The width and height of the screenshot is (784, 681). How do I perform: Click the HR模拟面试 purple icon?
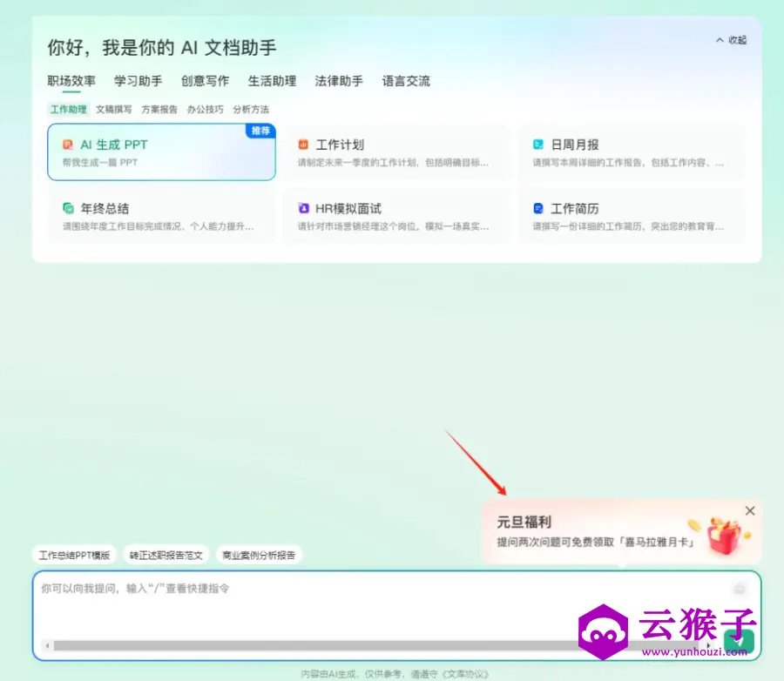coord(303,208)
